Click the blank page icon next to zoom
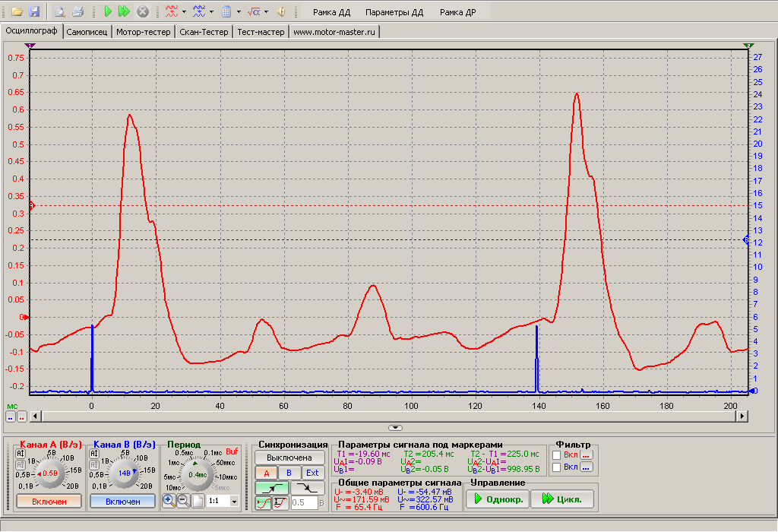 198,501
